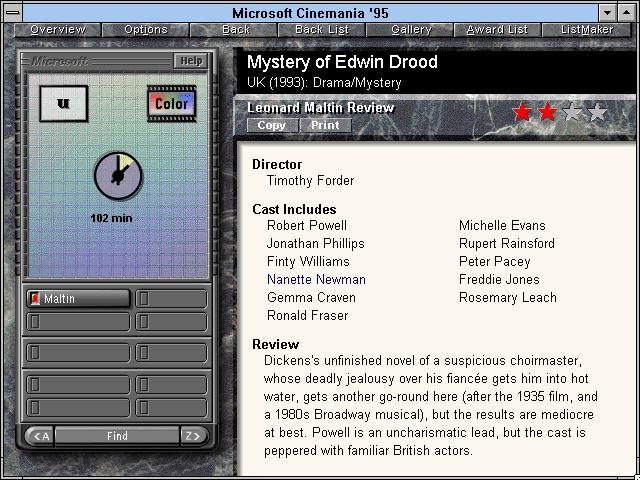Click the 102 min running time text
The image size is (640, 480).
point(111,218)
